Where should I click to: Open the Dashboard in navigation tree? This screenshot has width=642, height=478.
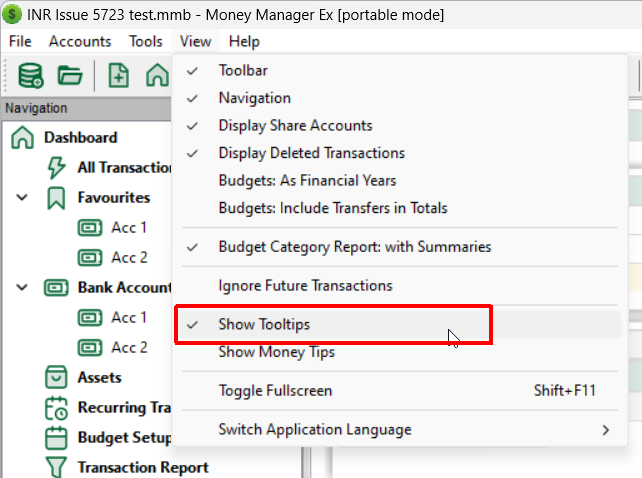81,138
